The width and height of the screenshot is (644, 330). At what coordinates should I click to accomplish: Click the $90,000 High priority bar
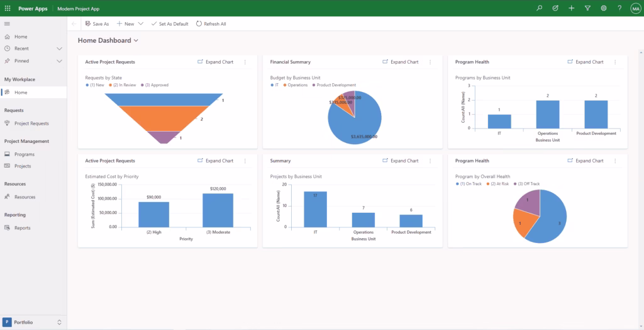tap(153, 214)
